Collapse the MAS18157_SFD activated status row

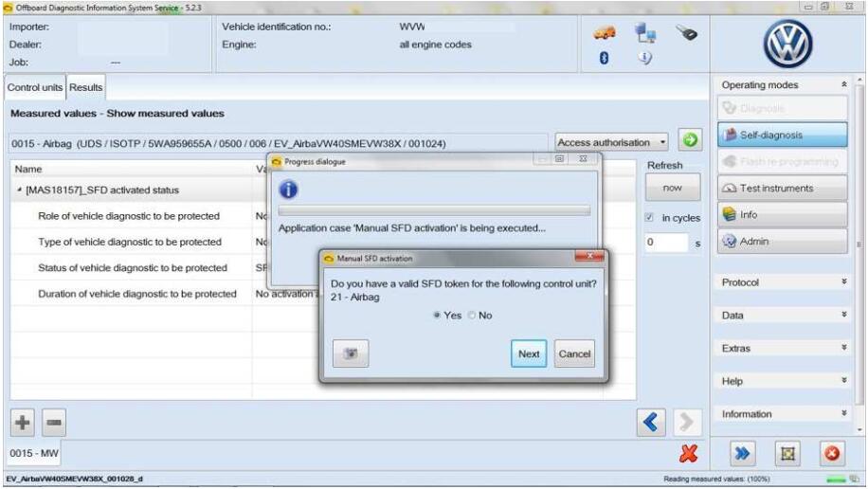[19, 190]
